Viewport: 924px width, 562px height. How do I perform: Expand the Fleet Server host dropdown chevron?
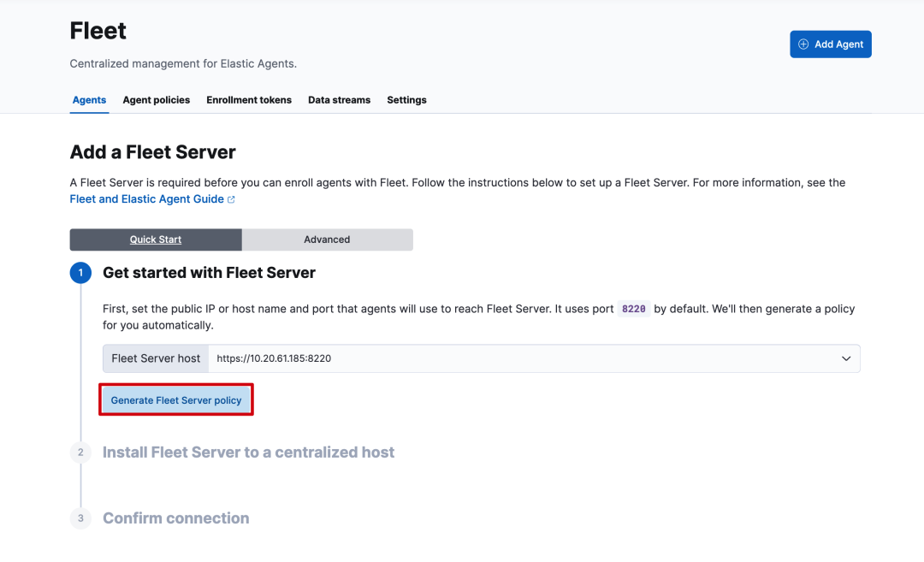click(x=845, y=358)
